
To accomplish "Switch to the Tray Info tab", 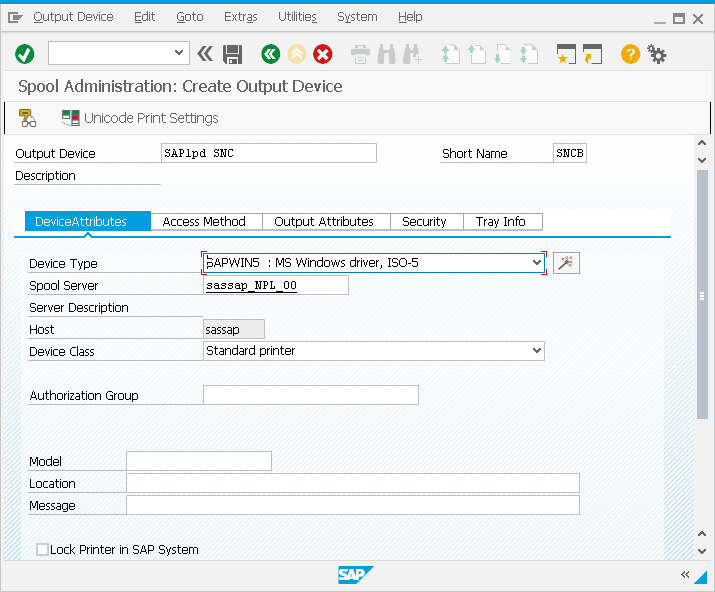I will click(x=503, y=221).
